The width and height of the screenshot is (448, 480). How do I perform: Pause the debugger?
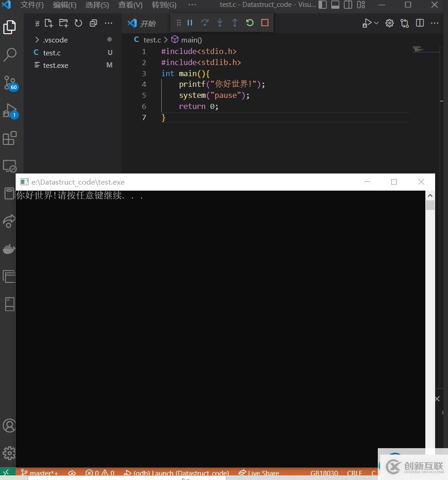tap(190, 23)
